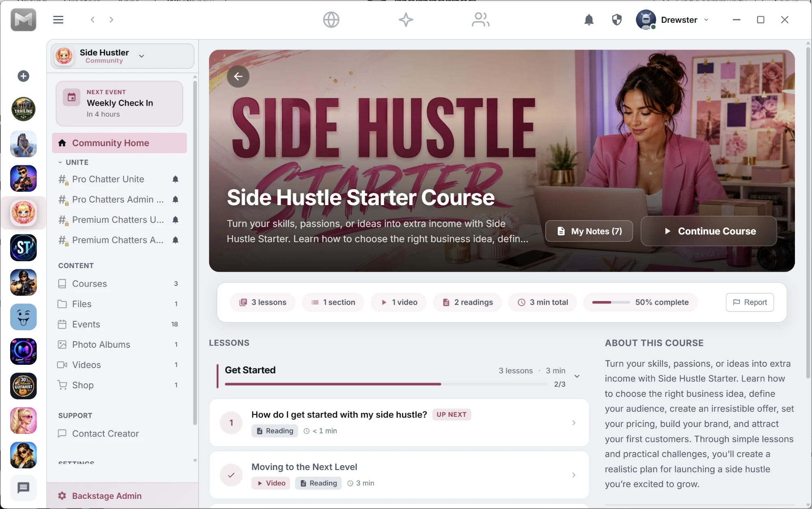Toggle notification bell for Premium Chatters U...
Screen dimensions: 812x509
tap(175, 220)
